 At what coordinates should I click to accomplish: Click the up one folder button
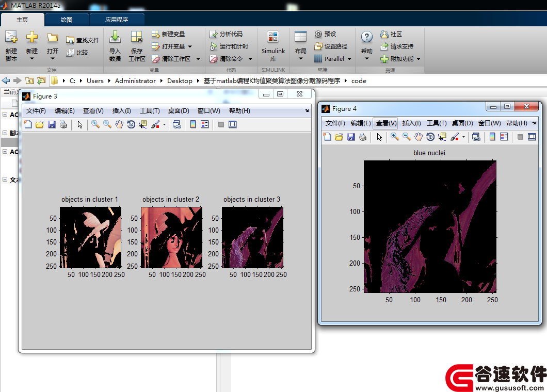[x=29, y=80]
